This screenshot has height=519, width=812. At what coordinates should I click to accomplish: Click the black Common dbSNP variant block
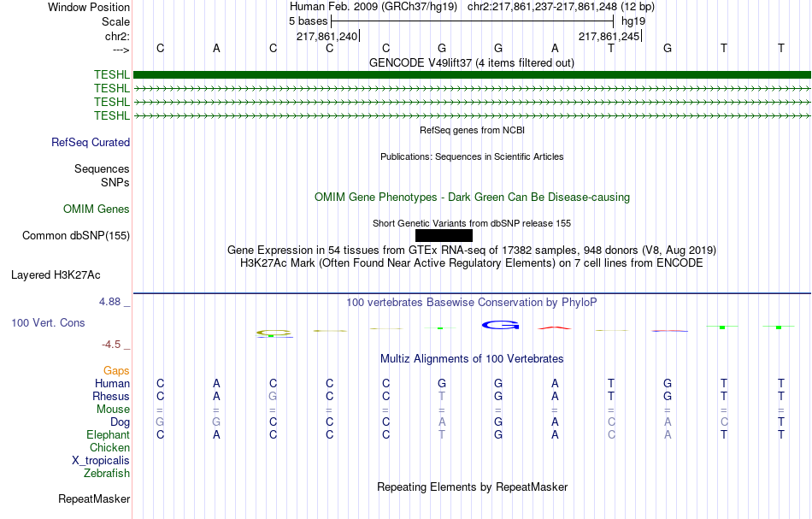pos(444,236)
